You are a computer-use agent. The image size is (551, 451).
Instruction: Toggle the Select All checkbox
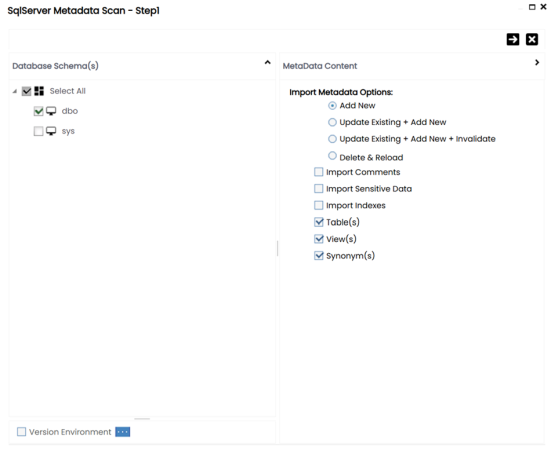(26, 91)
